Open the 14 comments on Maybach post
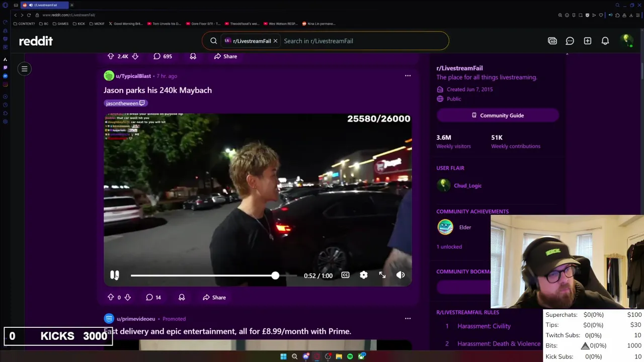 point(153,297)
